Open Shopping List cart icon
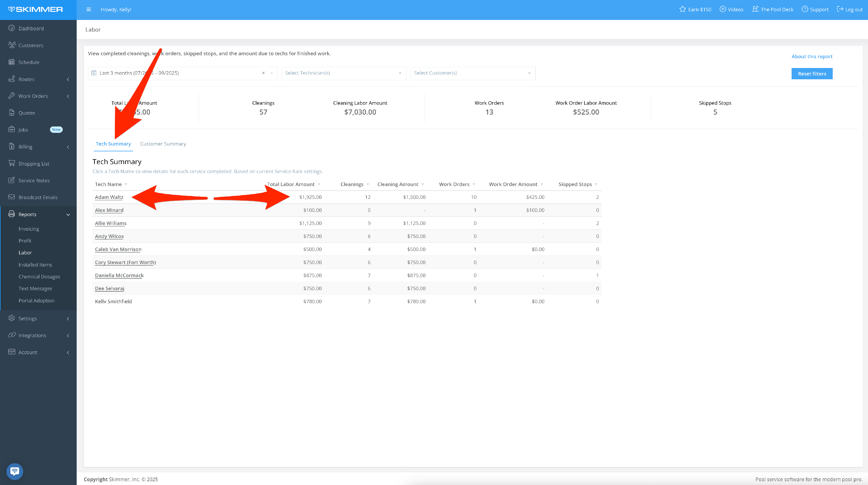The height and width of the screenshot is (485, 868). coord(12,163)
